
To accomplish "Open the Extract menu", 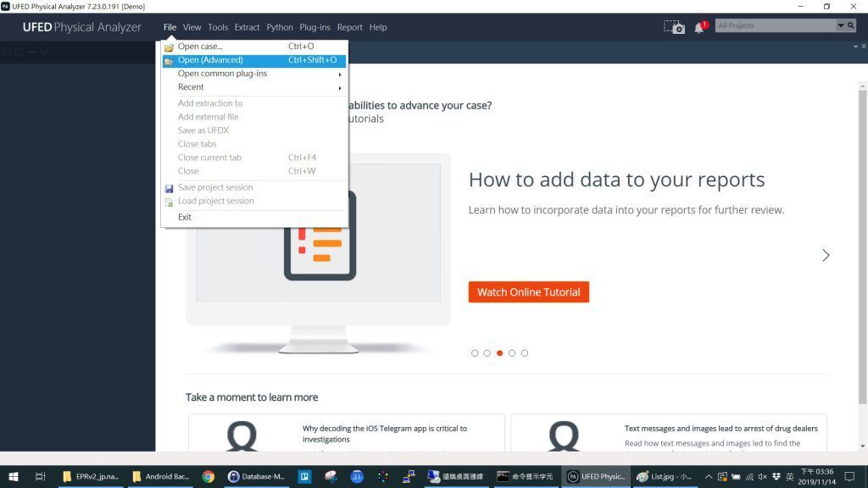I will [x=247, y=27].
